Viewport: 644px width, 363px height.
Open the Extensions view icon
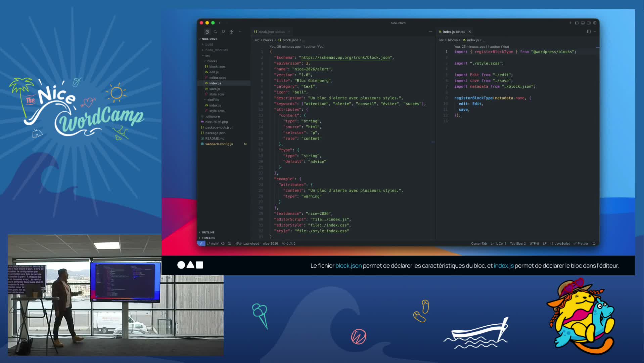click(x=231, y=32)
